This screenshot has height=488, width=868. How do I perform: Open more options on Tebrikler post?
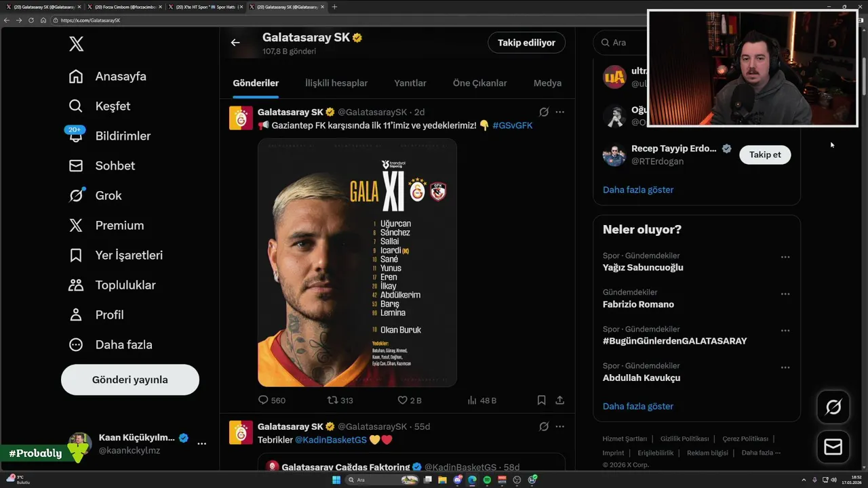point(559,426)
